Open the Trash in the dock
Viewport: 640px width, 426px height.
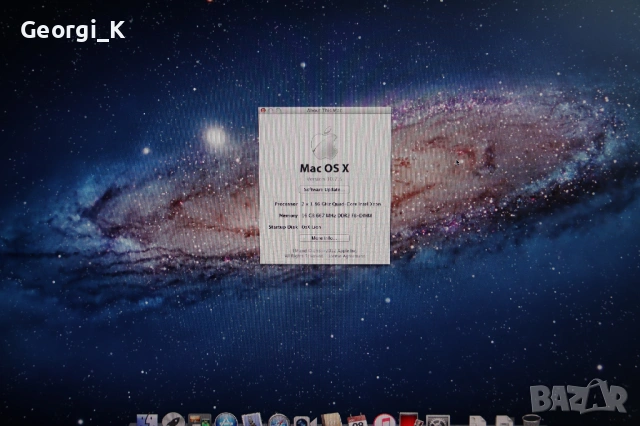point(531,420)
